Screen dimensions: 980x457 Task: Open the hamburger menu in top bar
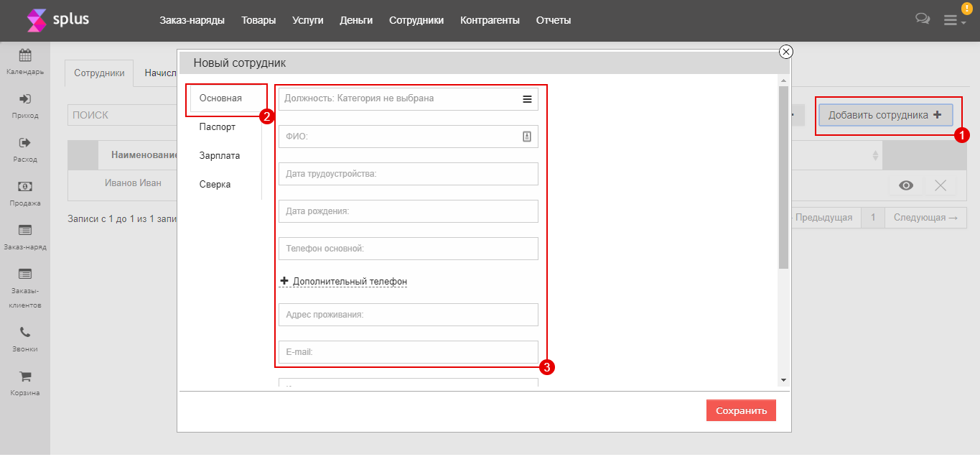point(951,21)
